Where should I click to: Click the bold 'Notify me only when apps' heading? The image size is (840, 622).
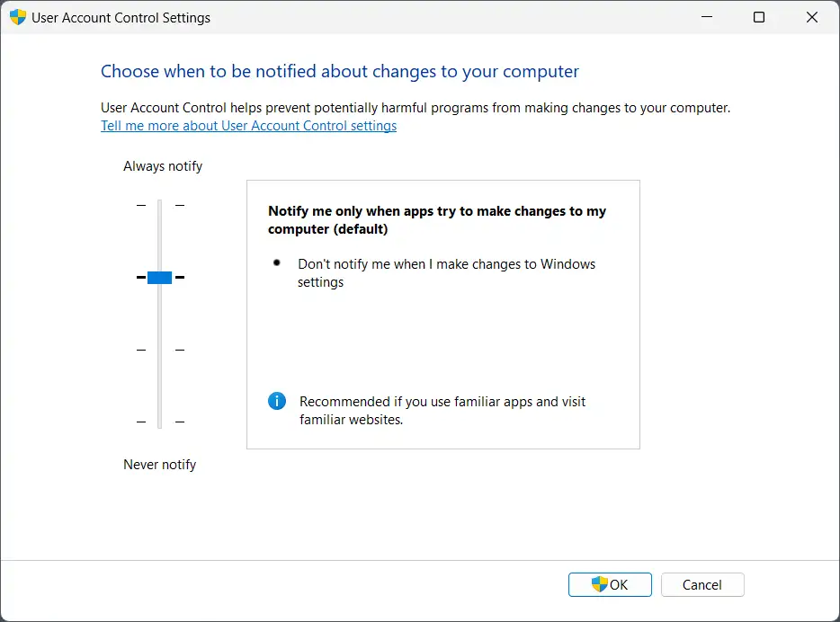(x=437, y=220)
